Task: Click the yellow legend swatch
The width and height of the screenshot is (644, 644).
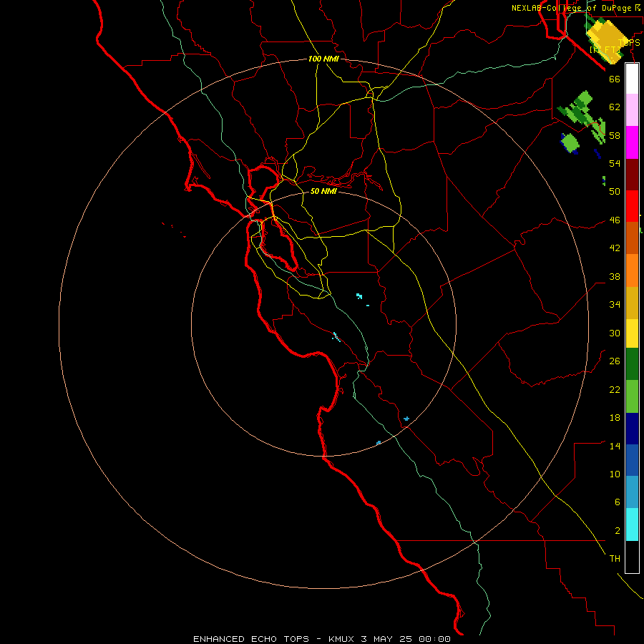Action: [x=632, y=333]
